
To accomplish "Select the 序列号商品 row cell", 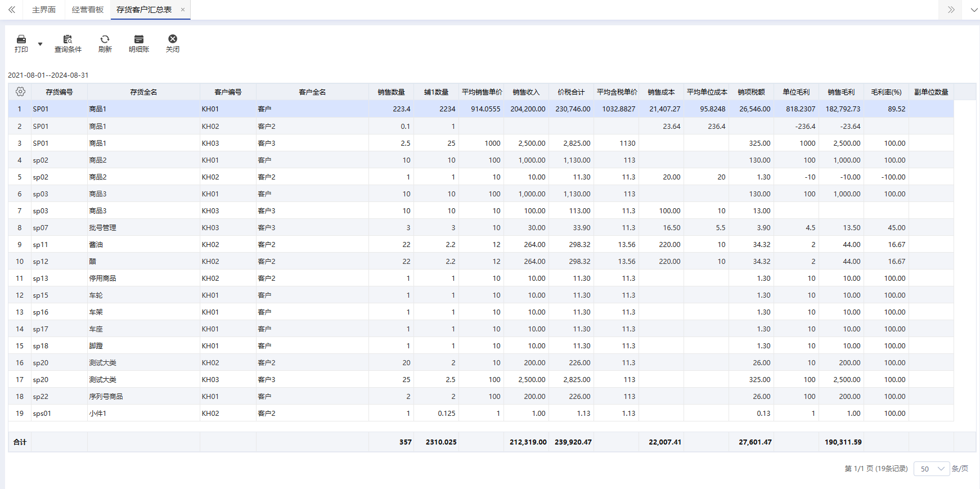I will click(x=143, y=396).
